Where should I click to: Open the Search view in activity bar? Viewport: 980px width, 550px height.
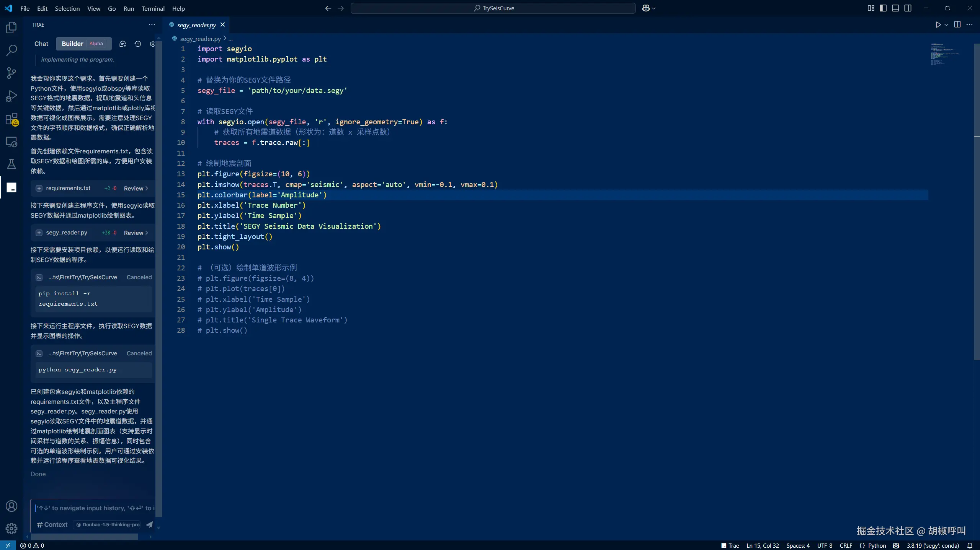click(11, 50)
